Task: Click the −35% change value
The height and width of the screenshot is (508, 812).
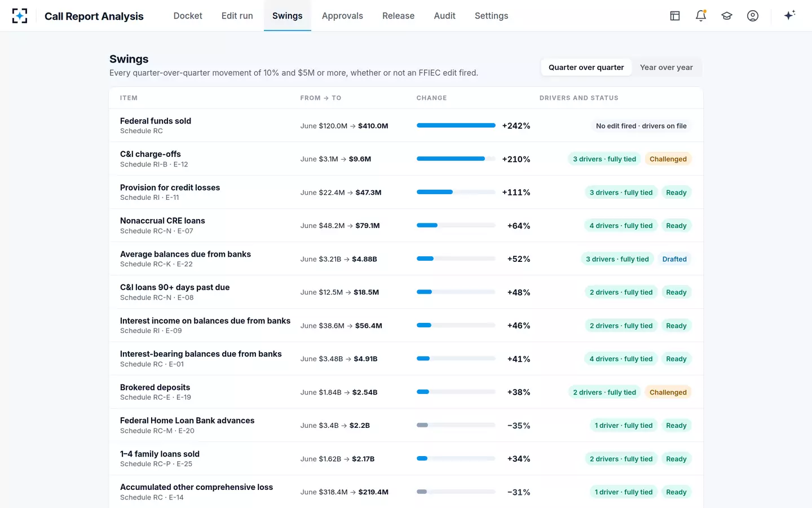Action: tap(519, 426)
